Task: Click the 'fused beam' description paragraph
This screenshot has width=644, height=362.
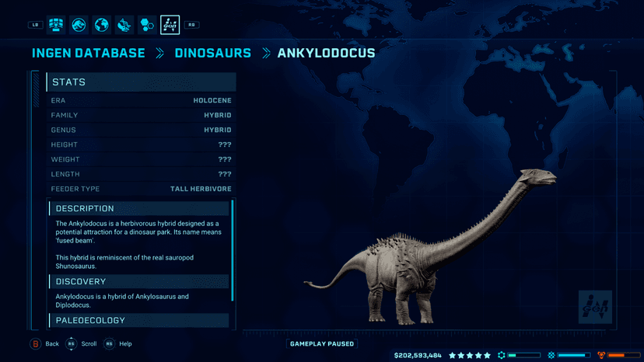Action: [138, 232]
